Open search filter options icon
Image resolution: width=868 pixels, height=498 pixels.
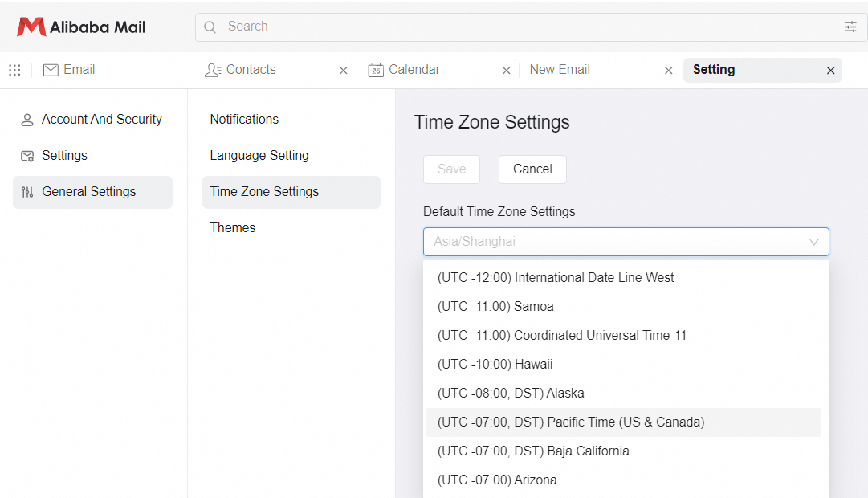click(850, 27)
